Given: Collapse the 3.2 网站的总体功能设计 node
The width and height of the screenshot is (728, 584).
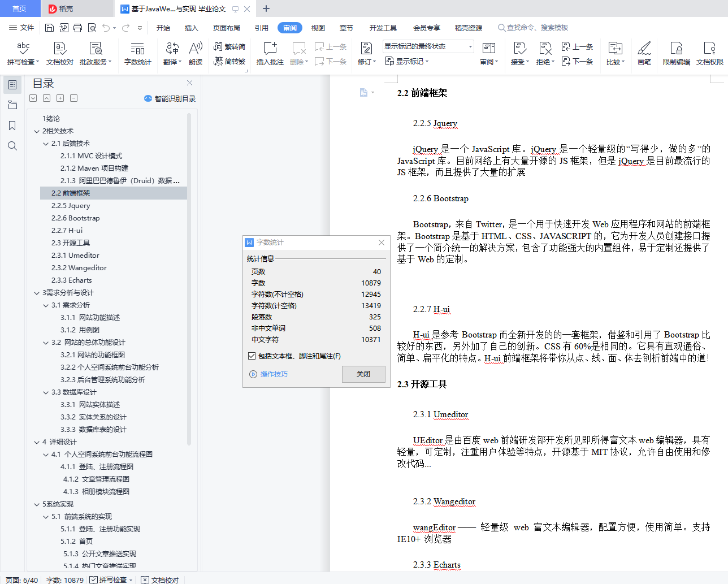Looking at the screenshot, I should tap(46, 343).
